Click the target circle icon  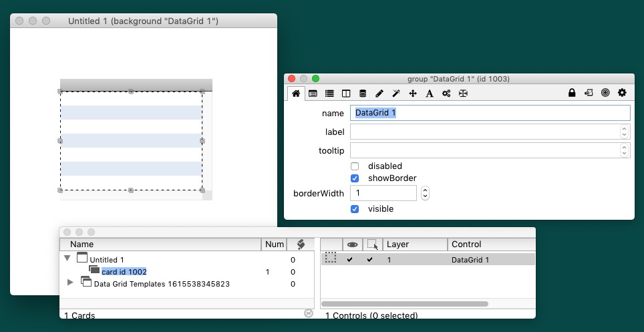605,94
